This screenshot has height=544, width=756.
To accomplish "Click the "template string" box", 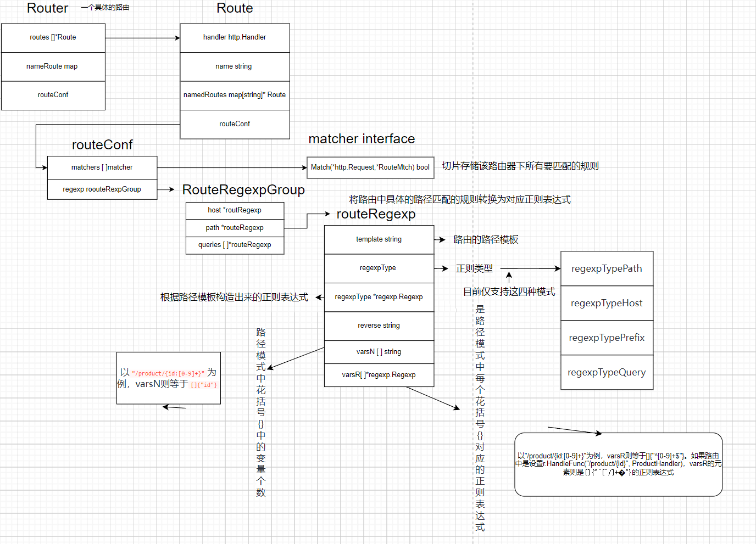I will point(379,239).
